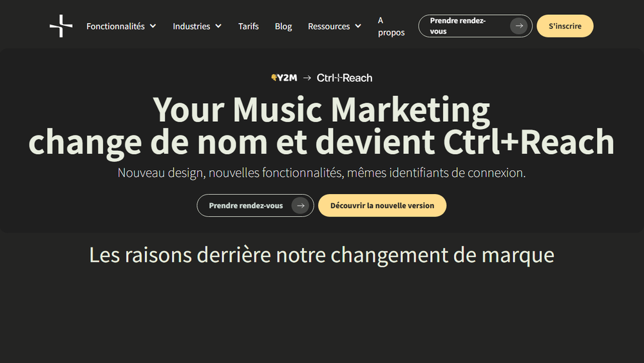Open the Blog page
Screen dimensions: 644x363
tap(283, 26)
